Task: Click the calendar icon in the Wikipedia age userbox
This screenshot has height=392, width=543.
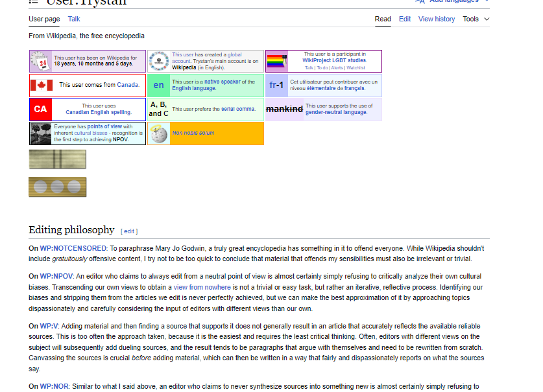Action: [x=41, y=62]
